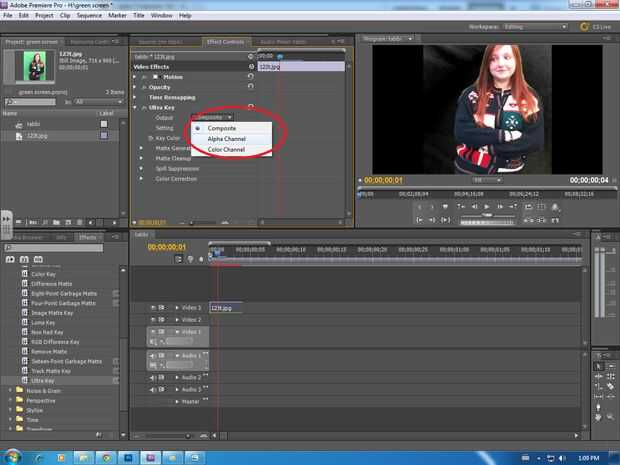Click the timeline marker icon beside Snap
Viewport: 620px width, 465px height.
[x=190, y=259]
